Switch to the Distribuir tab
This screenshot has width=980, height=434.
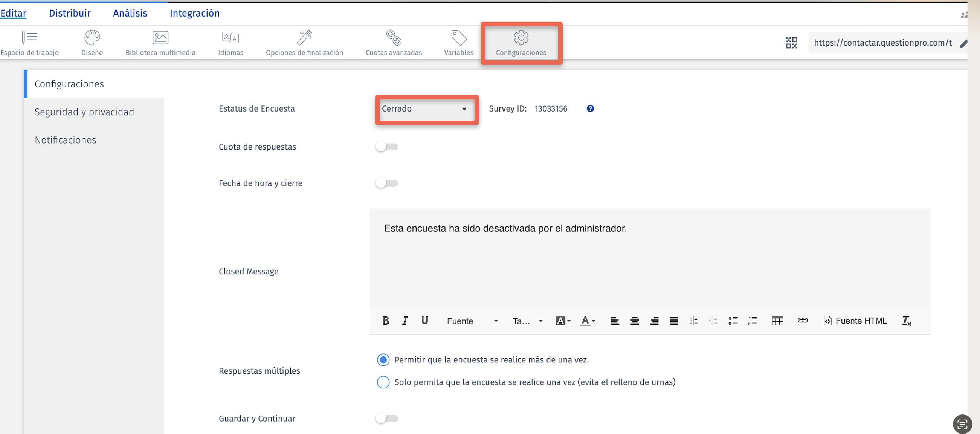(69, 12)
